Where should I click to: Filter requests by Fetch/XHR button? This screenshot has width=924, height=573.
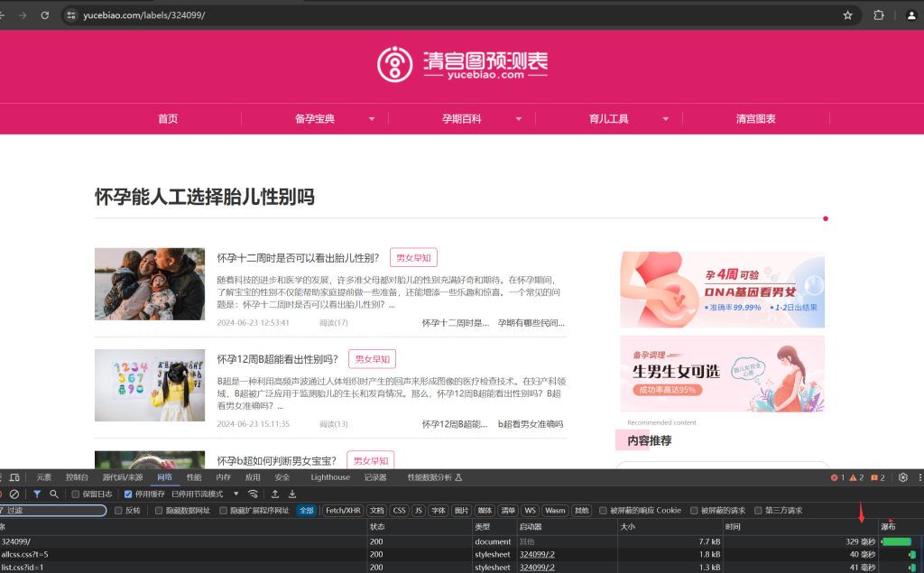[343, 510]
